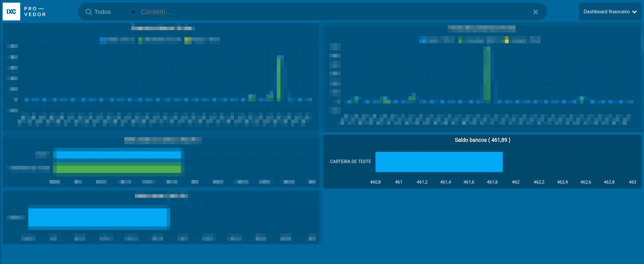Image resolution: width=644 pixels, height=264 pixels.
Task: Click the CARTEIRA DE TESTE label
Action: 350,162
